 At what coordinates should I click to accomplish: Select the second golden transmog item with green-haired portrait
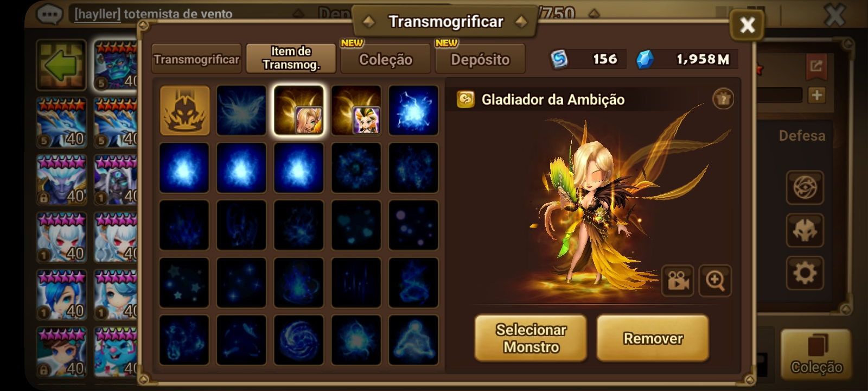(356, 110)
